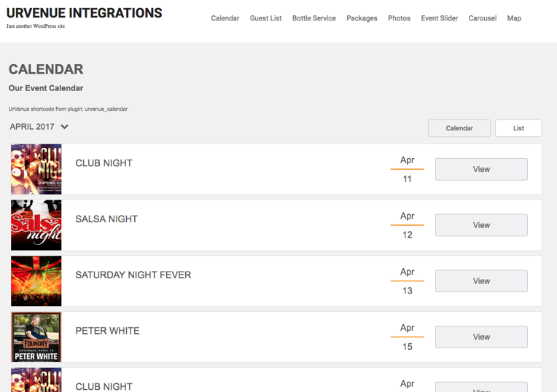Viewport: 557px width, 392px height.
Task: View the Peter White event
Action: pos(481,337)
